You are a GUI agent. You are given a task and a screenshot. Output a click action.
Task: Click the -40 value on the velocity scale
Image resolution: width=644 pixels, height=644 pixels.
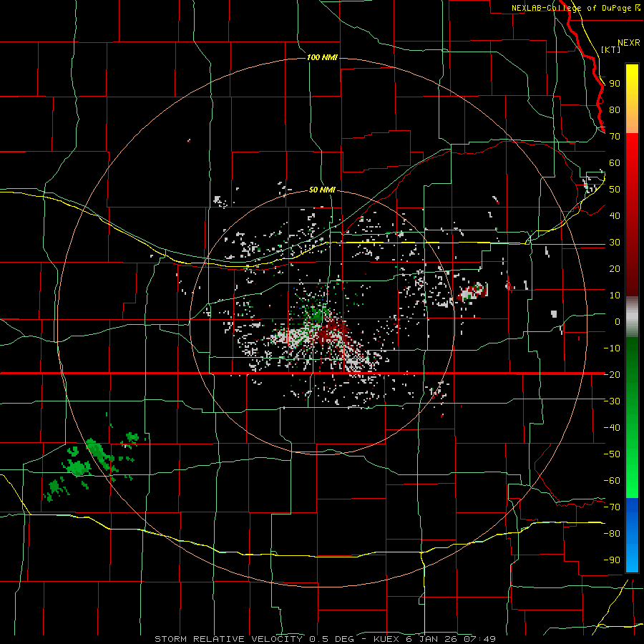click(612, 428)
